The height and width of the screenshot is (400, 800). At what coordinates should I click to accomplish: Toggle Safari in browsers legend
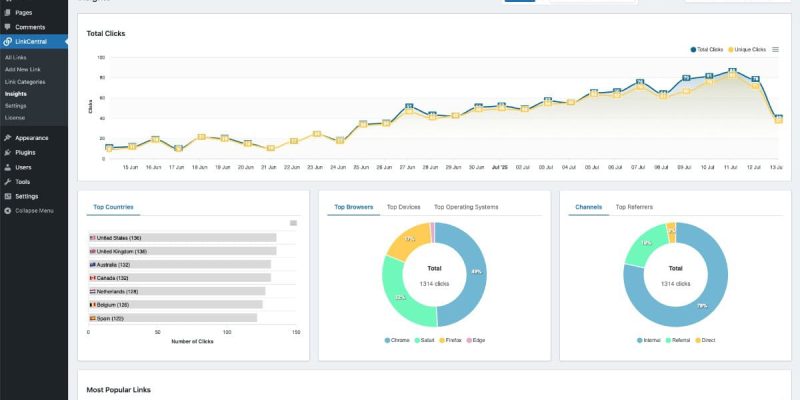point(424,340)
